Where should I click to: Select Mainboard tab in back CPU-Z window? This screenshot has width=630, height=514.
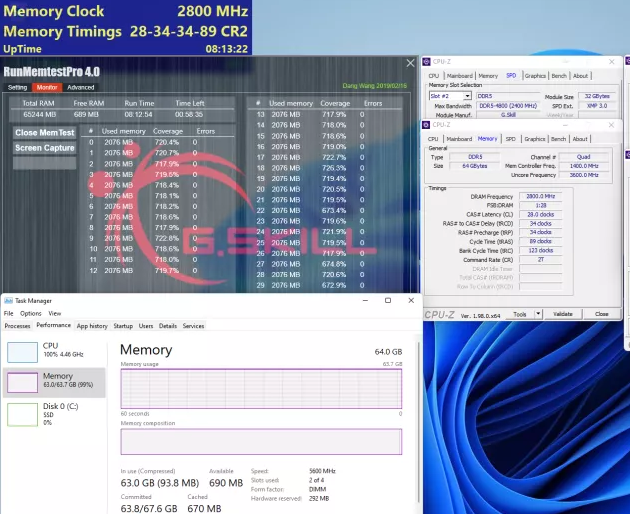(x=460, y=76)
